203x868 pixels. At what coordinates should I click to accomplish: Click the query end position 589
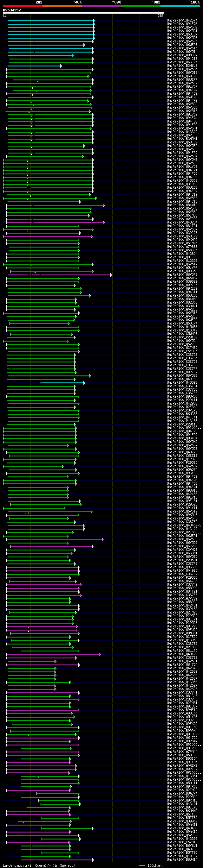click(x=160, y=16)
